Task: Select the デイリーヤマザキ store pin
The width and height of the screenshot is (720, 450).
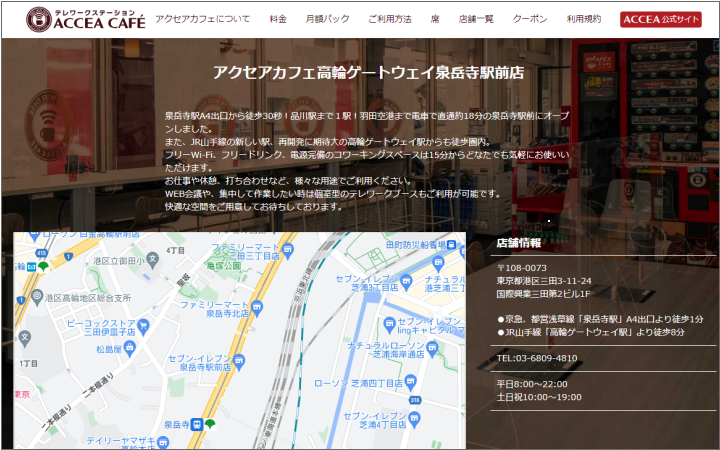Action: pyautogui.click(x=163, y=443)
